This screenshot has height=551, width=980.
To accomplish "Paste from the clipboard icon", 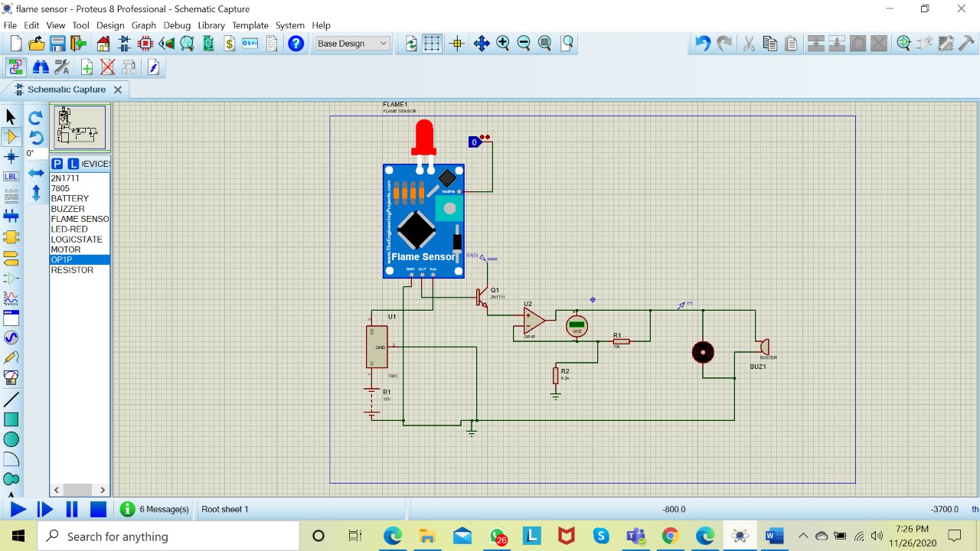I will coord(791,44).
